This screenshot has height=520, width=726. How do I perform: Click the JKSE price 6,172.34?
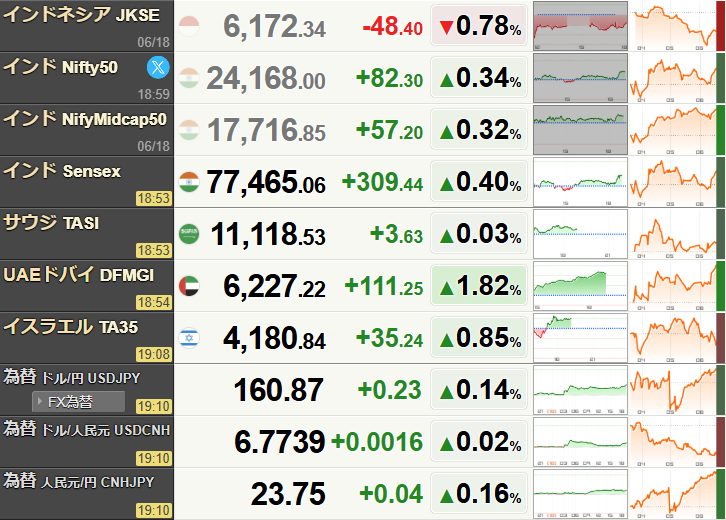pos(275,26)
